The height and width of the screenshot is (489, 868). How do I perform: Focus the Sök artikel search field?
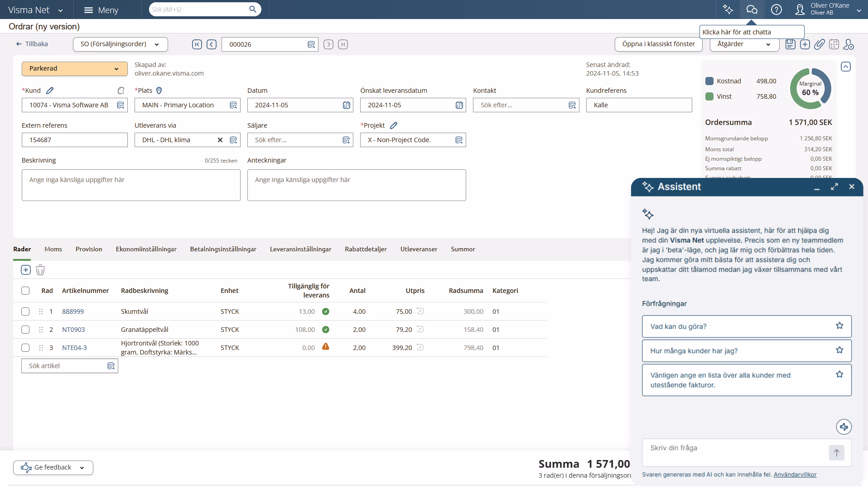pyautogui.click(x=70, y=366)
